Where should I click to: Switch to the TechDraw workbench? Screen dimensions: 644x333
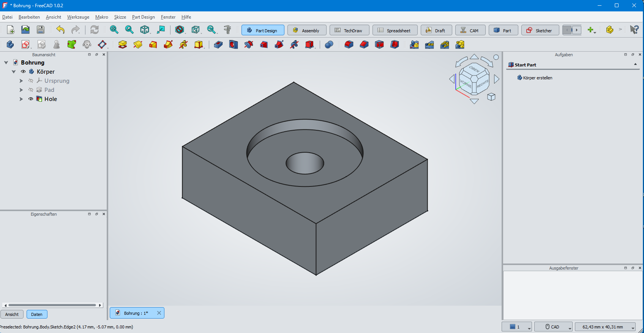pos(349,30)
